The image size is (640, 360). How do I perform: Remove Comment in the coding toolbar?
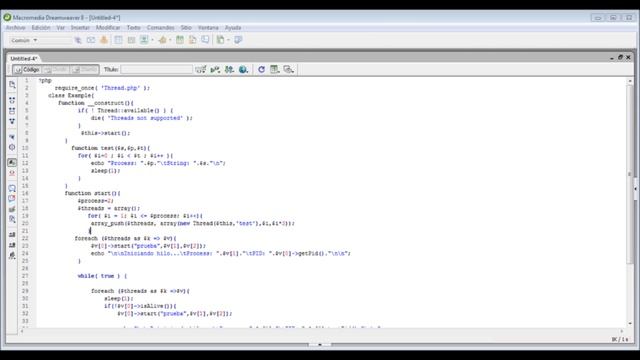[x=12, y=198]
